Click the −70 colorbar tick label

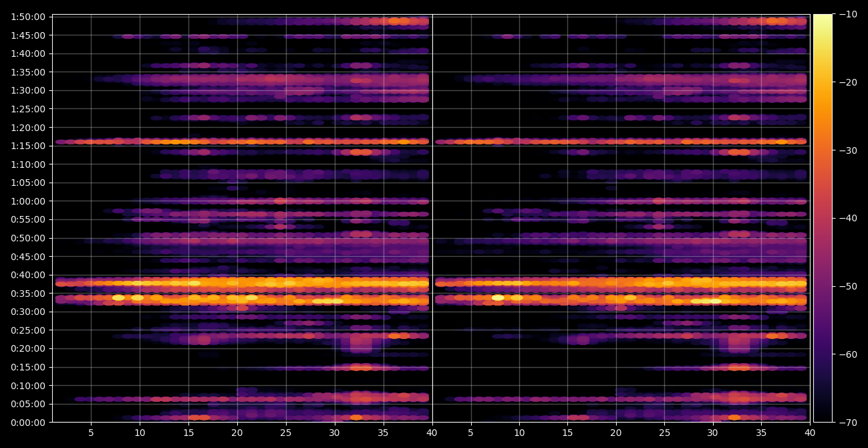pos(849,422)
